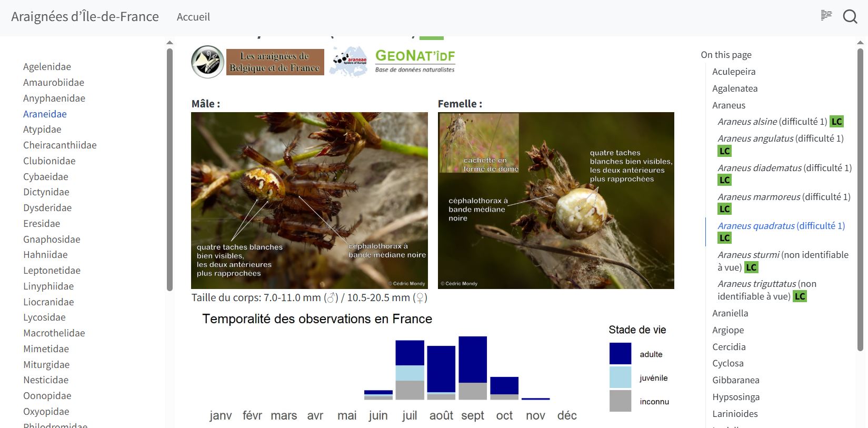This screenshot has height=428, width=868.
Task: Open Les araignées de Belgique et de France banner
Action: click(x=275, y=62)
